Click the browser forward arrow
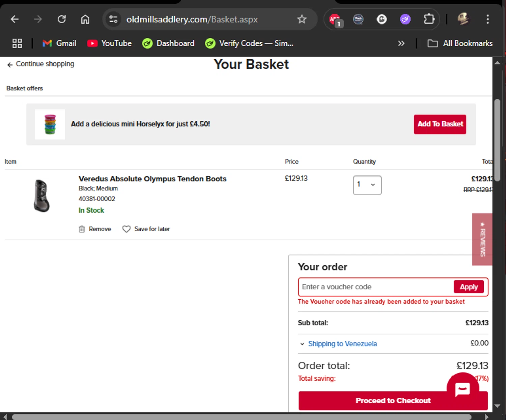The image size is (506, 420). point(38,19)
